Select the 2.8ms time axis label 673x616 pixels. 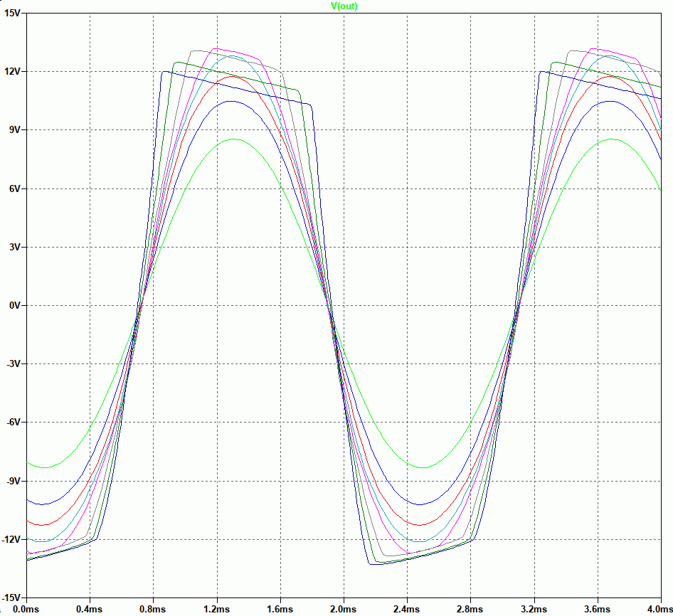(470, 610)
